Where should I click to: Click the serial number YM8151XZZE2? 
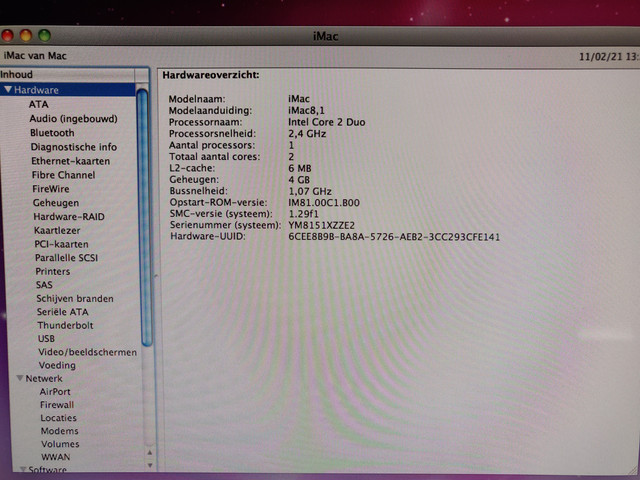(x=321, y=226)
